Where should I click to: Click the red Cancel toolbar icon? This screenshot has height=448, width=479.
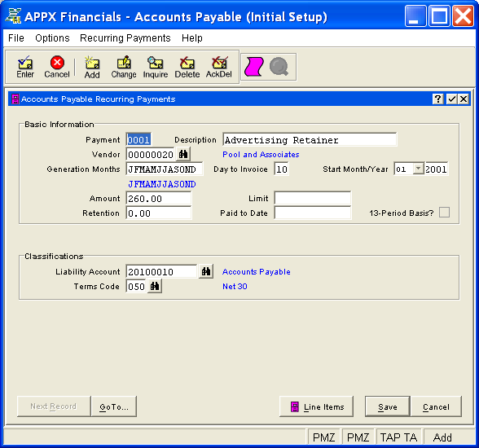click(x=57, y=67)
